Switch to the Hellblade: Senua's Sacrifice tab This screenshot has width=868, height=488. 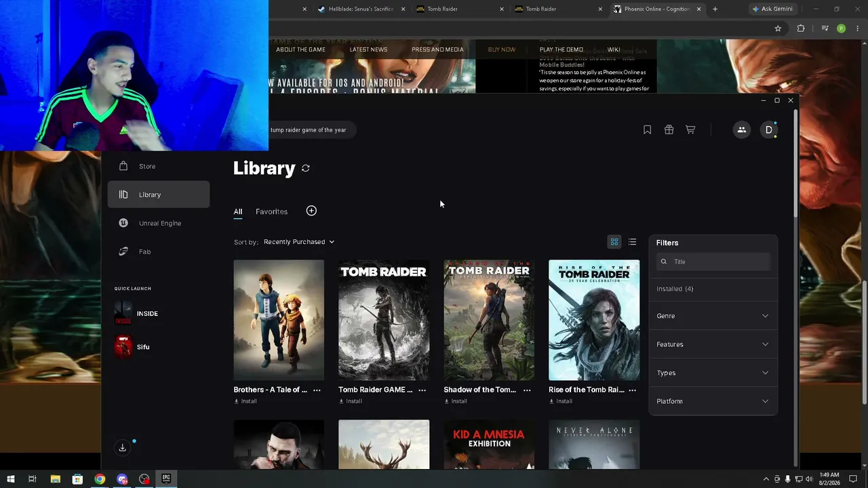(359, 9)
